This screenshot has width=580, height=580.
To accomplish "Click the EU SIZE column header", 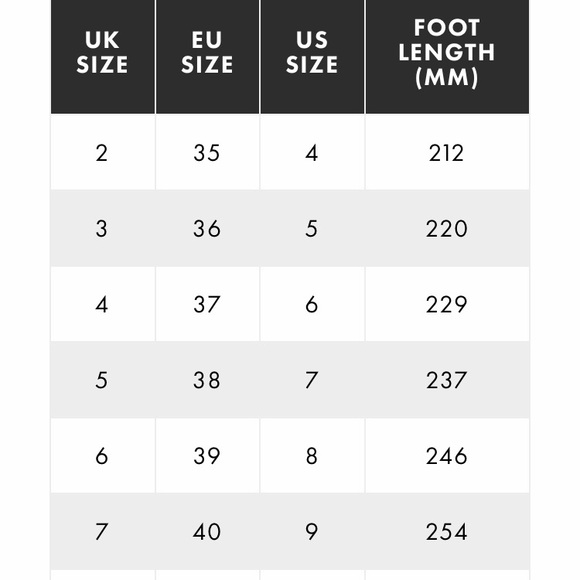I will pos(208,57).
